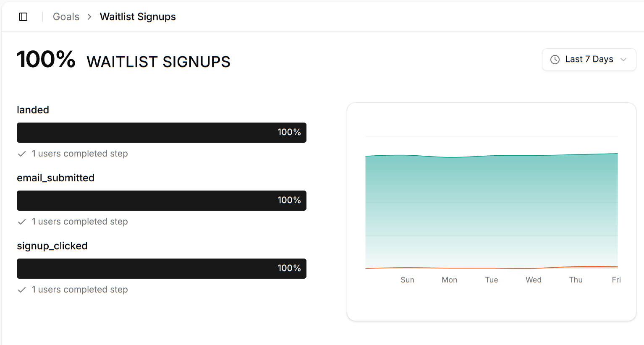The height and width of the screenshot is (345, 644).
Task: Click the Wed label on chart axis
Action: pos(533,280)
